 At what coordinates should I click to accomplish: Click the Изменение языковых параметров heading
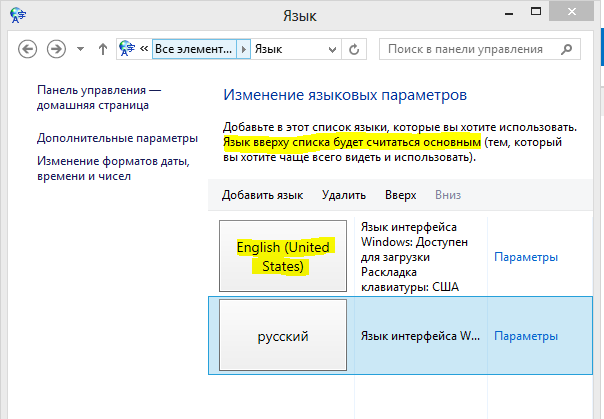[x=345, y=95]
